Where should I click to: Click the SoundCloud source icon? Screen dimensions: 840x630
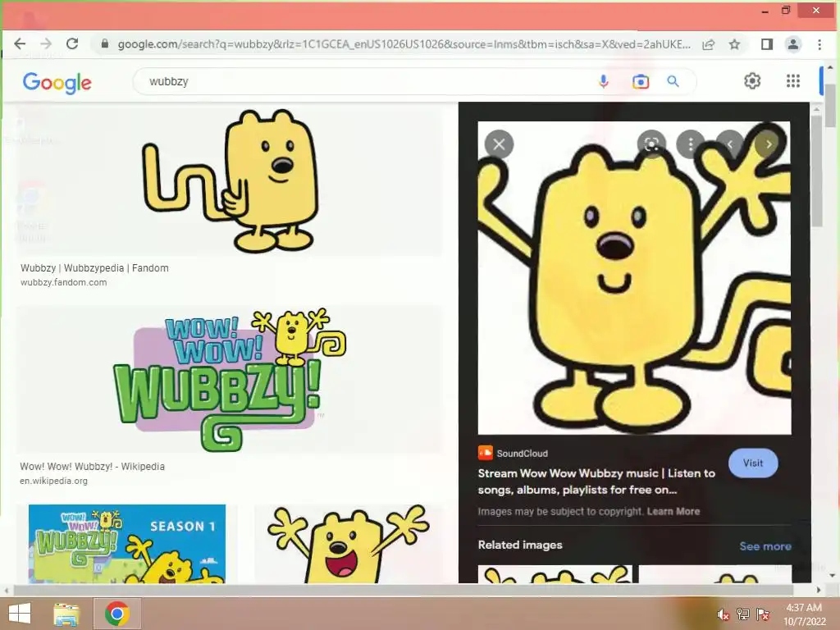point(486,453)
